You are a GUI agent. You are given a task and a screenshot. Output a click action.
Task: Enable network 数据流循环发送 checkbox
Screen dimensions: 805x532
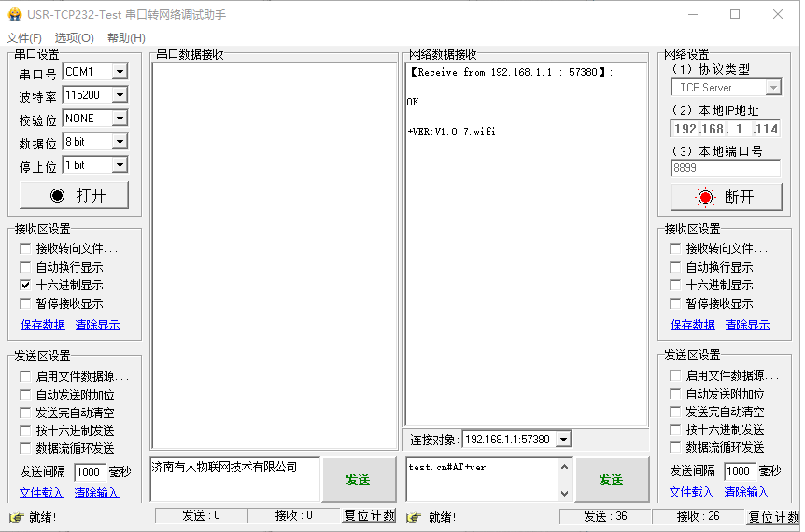pos(675,447)
